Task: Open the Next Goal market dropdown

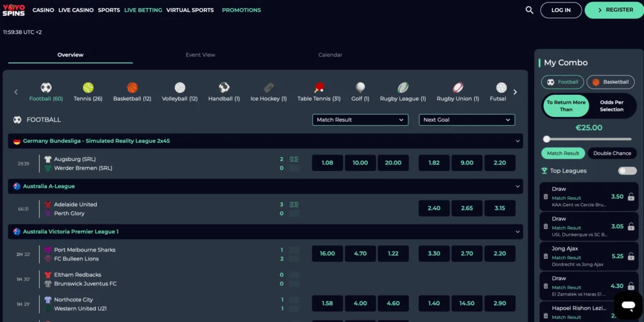Action: click(x=467, y=120)
